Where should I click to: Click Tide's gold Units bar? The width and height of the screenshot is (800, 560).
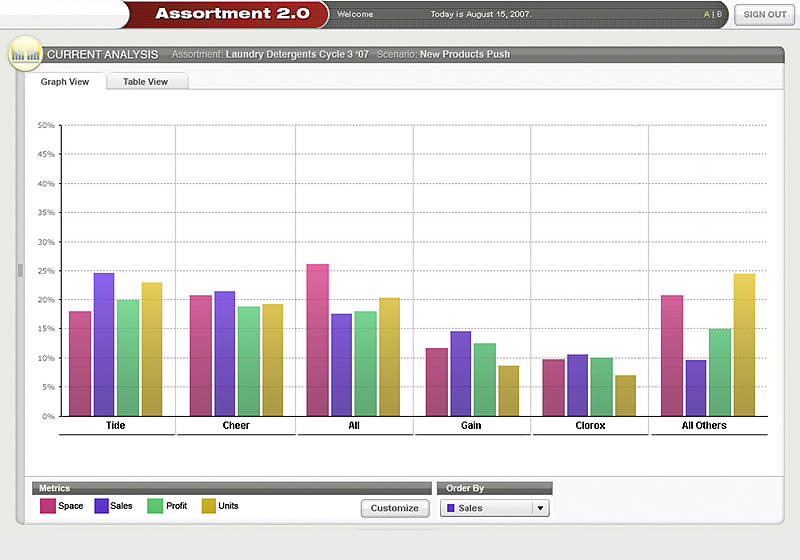click(x=152, y=349)
